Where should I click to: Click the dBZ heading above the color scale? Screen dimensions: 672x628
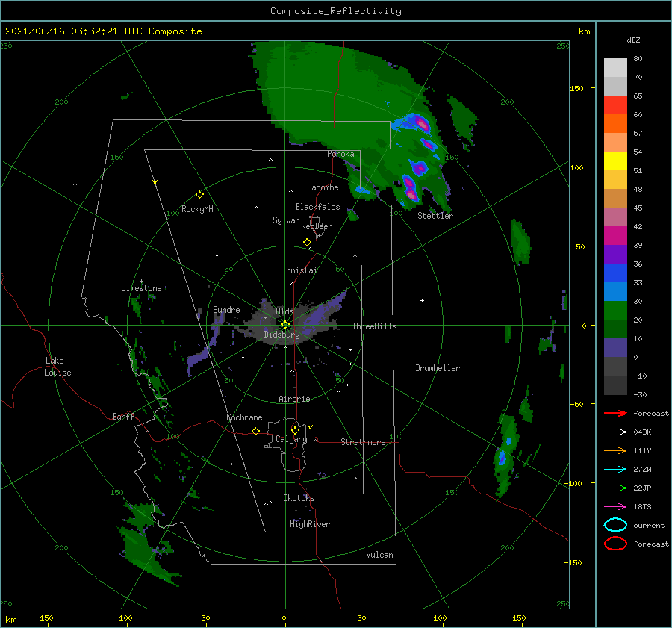[633, 40]
